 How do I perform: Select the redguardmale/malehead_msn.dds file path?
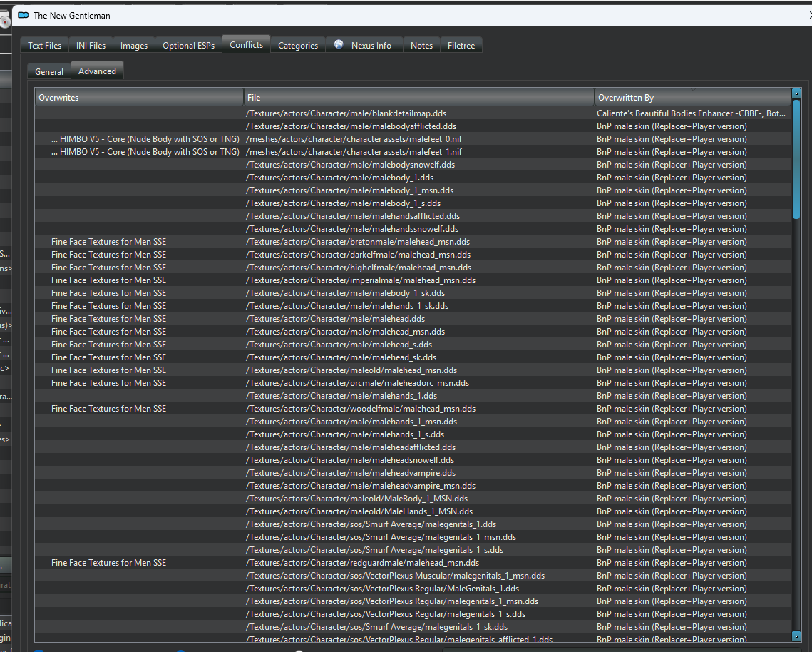[362, 562]
